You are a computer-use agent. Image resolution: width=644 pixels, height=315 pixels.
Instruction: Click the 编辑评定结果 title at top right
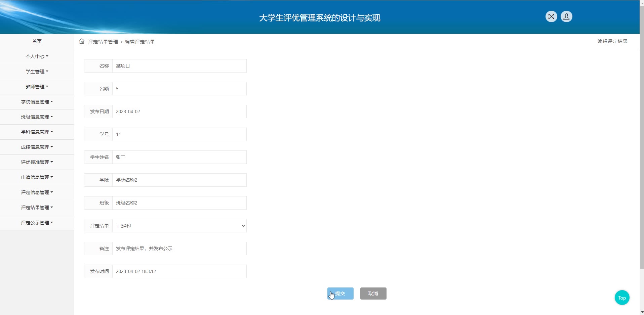tap(612, 41)
